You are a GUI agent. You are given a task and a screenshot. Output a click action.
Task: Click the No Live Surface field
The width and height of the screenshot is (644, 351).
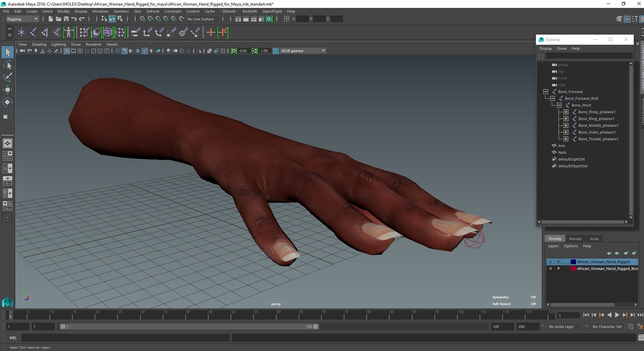pyautogui.click(x=202, y=19)
